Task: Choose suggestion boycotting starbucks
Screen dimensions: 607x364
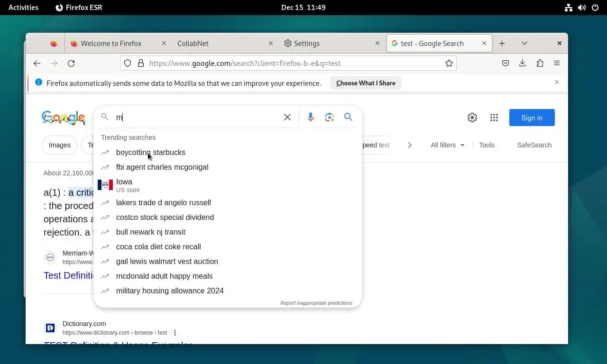Action: [228, 152]
